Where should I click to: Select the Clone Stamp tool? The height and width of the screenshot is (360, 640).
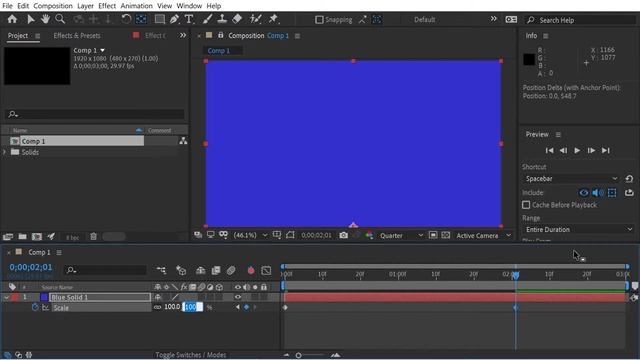tap(222, 19)
